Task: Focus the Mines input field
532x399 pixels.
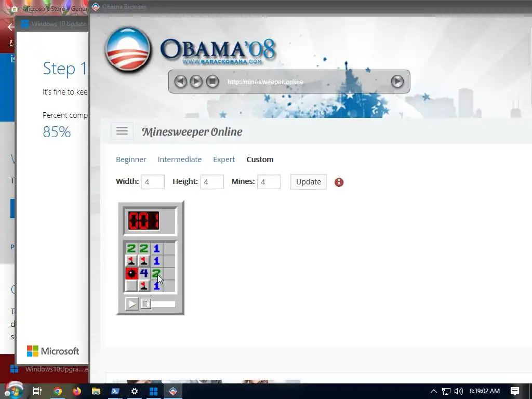Action: (x=269, y=182)
